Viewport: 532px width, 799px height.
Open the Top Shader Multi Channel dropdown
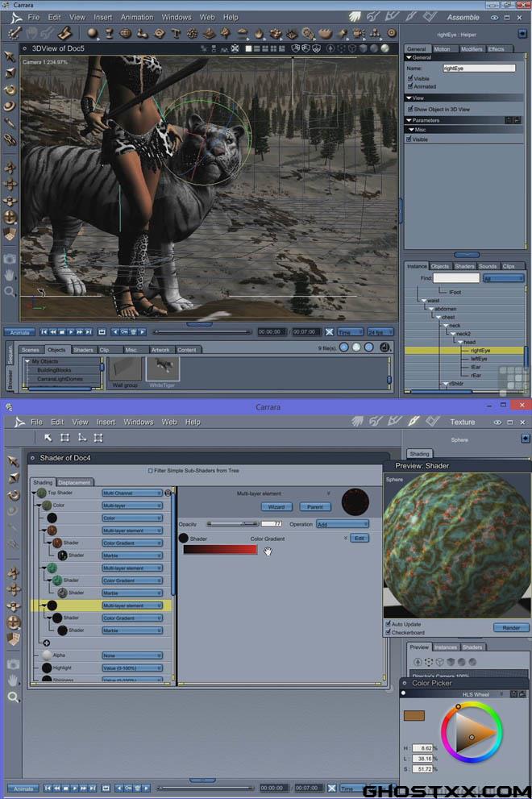click(132, 493)
